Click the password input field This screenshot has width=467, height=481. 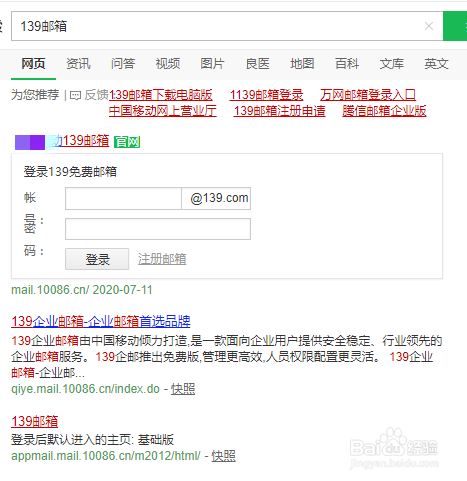click(158, 229)
